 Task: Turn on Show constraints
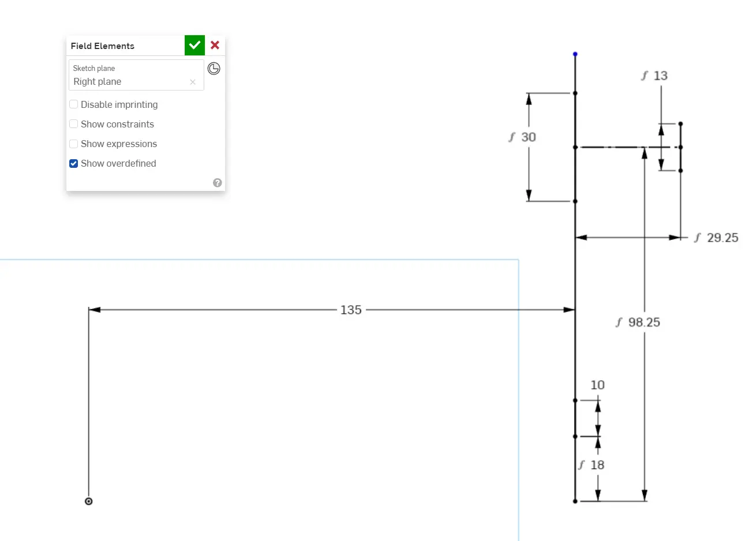(x=74, y=124)
